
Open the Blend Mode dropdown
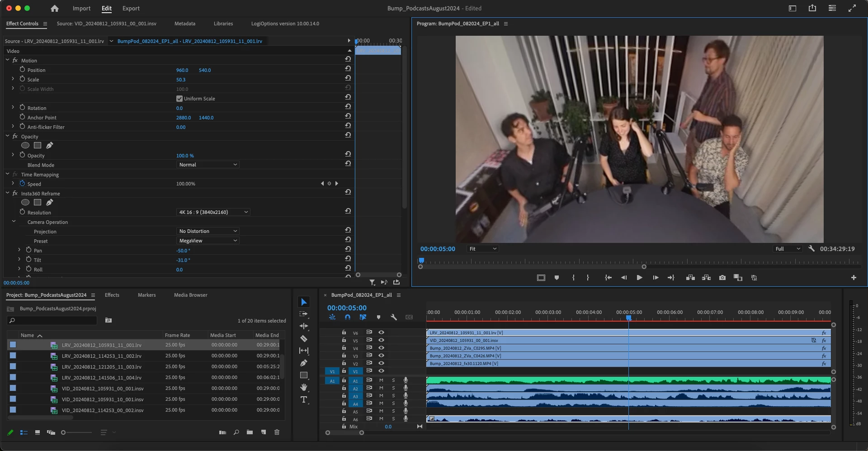tap(208, 165)
